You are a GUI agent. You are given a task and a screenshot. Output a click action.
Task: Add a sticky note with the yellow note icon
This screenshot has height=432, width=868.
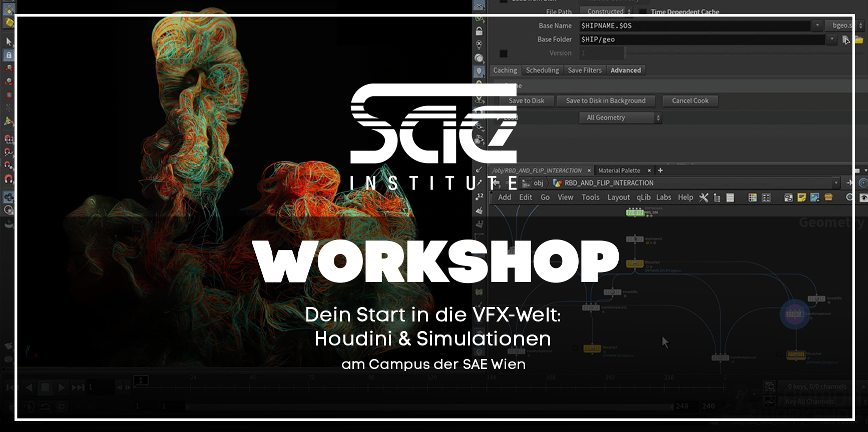(801, 197)
